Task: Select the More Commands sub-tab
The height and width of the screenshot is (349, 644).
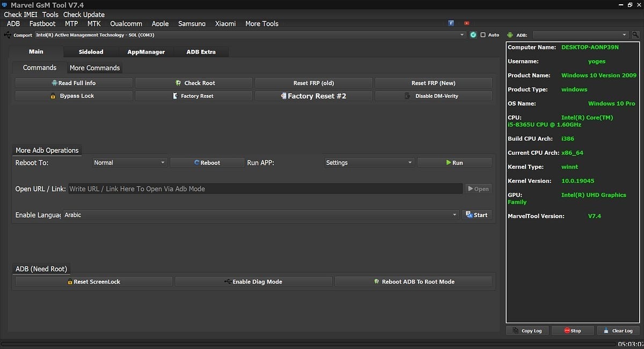Action: [x=94, y=68]
